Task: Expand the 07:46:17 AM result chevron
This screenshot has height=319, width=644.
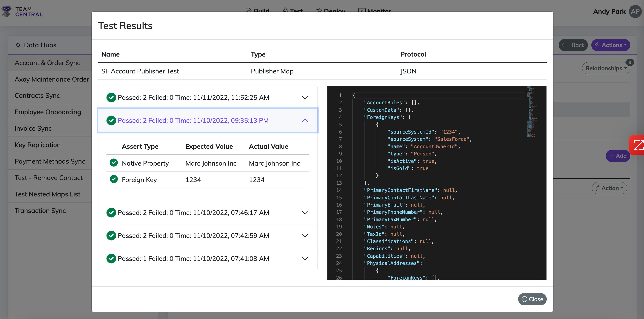Action: point(305,213)
